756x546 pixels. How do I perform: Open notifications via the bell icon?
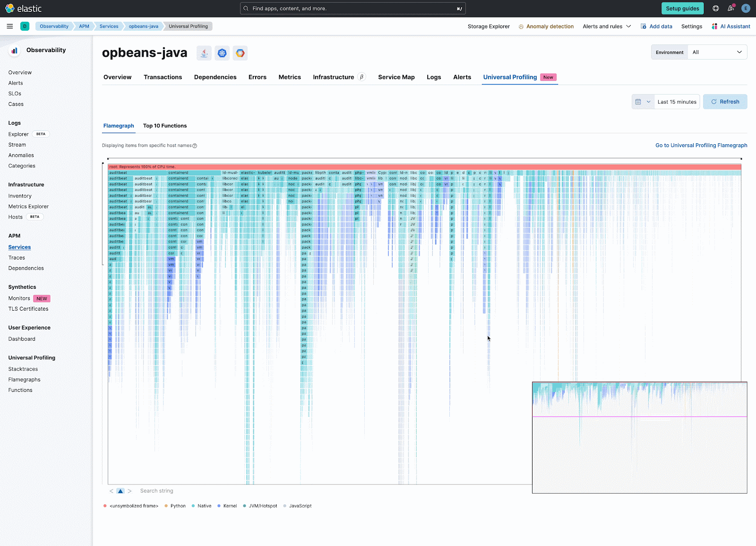point(730,8)
